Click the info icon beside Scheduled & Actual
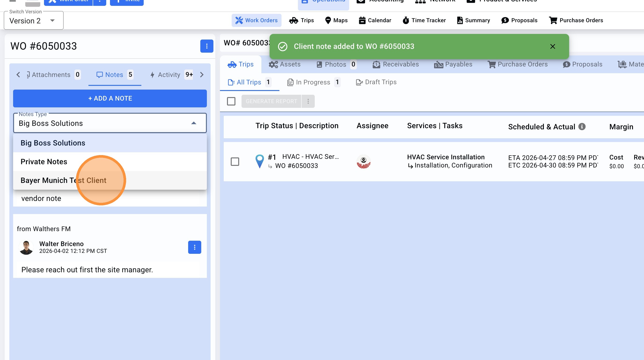This screenshot has height=360, width=644. (582, 127)
